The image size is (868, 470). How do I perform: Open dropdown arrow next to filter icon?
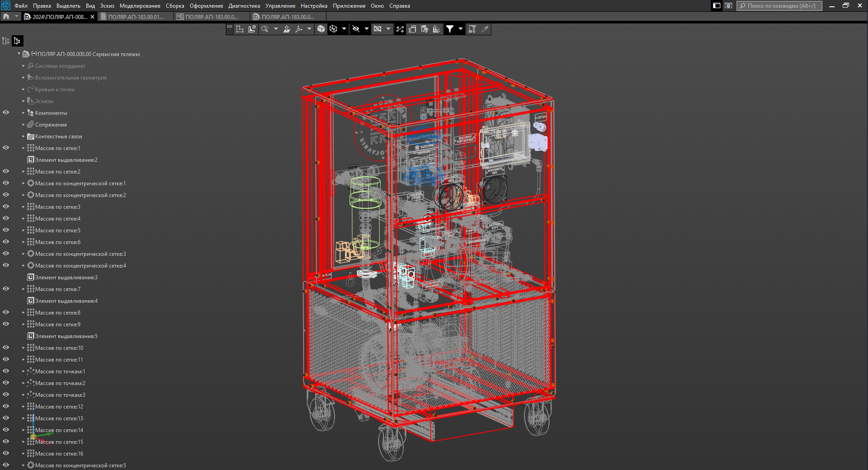pos(461,29)
